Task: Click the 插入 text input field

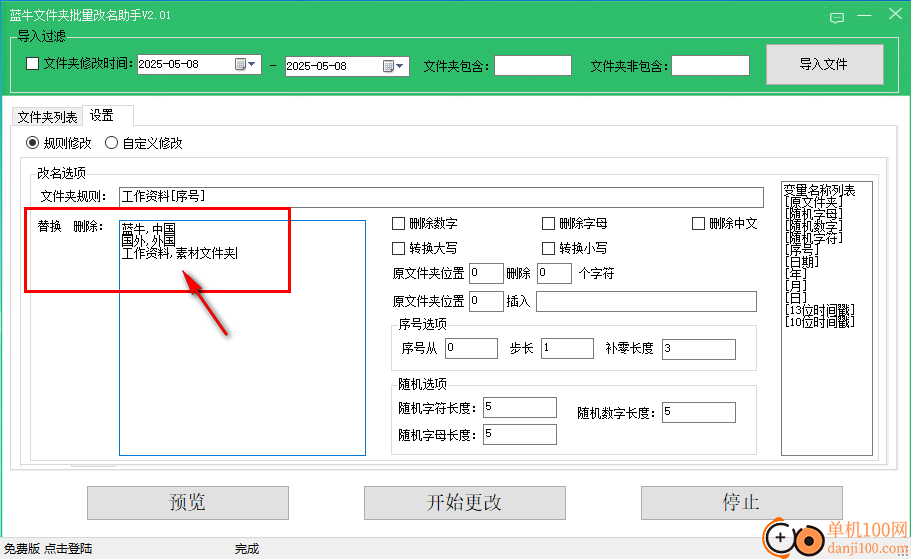Action: pyautogui.click(x=646, y=301)
